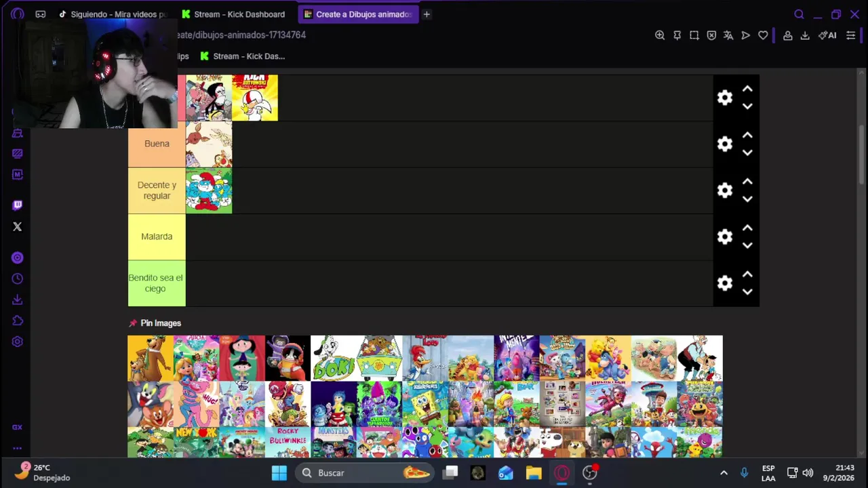Click the address bar URL
Viewport: 868px width, 488px height.
coord(241,35)
